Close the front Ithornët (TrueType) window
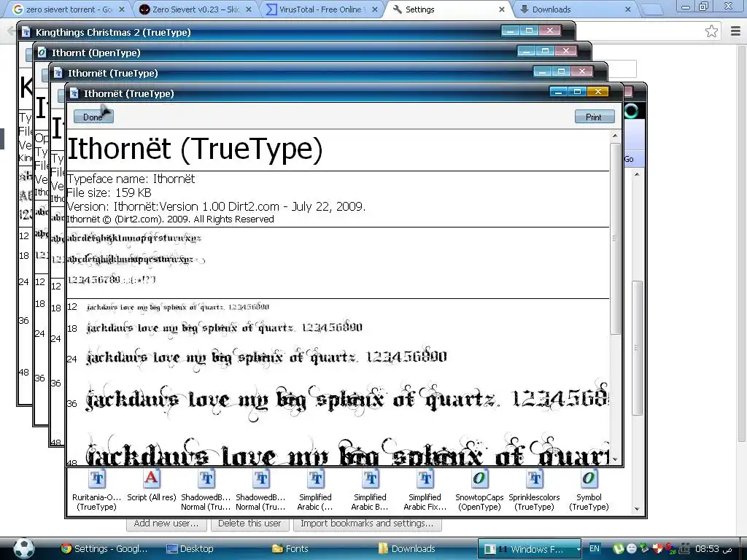This screenshot has width=747, height=560. (x=598, y=91)
